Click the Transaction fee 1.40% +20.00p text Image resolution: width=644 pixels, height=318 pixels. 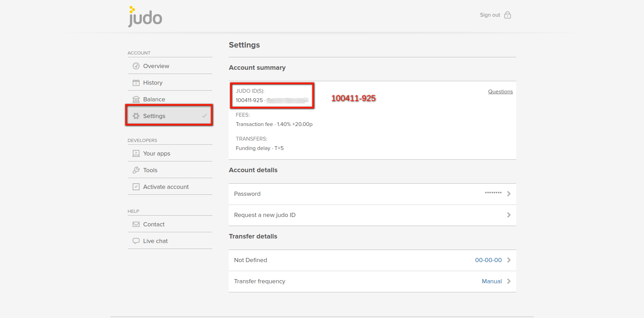click(x=274, y=124)
